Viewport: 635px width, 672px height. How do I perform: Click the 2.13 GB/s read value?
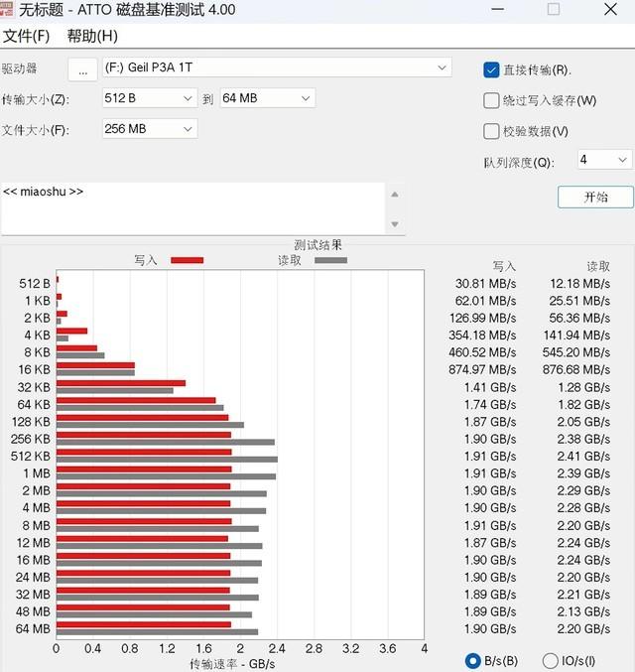[x=583, y=611]
